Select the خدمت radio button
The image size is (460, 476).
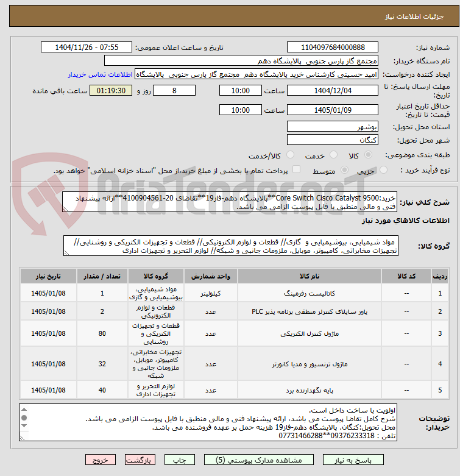tap(333, 155)
